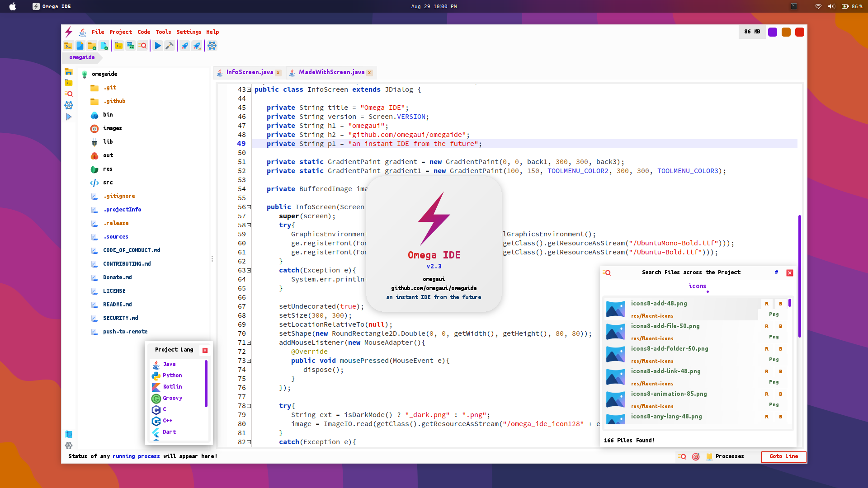Image resolution: width=868 pixels, height=488 pixels.
Task: Open the rocket-with-wrench launch settings icon
Action: point(197,46)
